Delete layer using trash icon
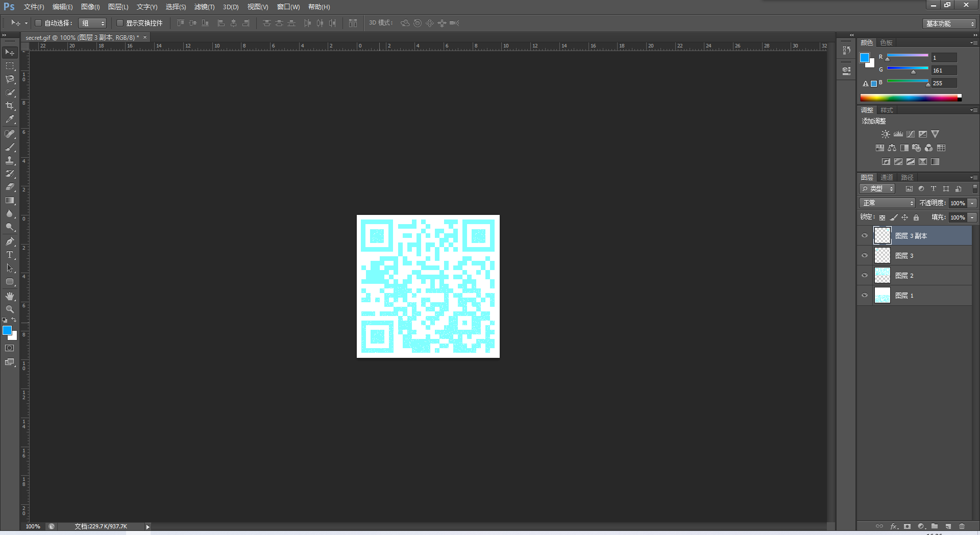 tap(962, 526)
